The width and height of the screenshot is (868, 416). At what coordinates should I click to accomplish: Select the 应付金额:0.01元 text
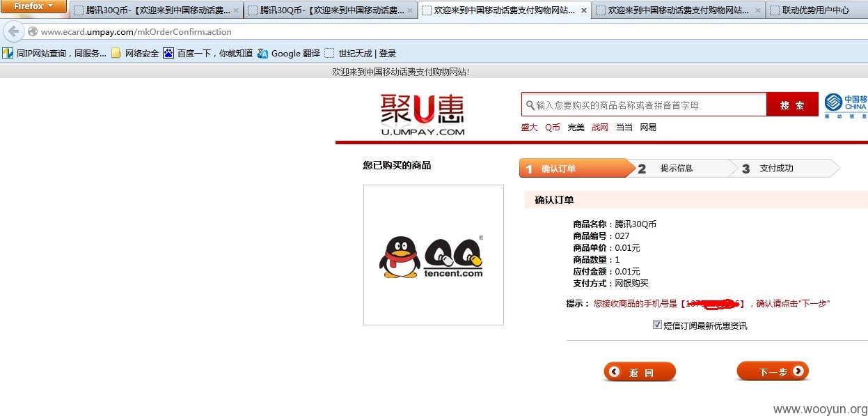coord(606,272)
